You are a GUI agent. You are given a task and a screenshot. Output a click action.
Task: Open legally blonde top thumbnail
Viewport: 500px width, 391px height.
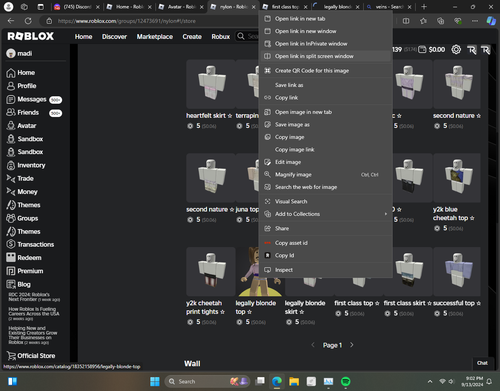(x=260, y=272)
